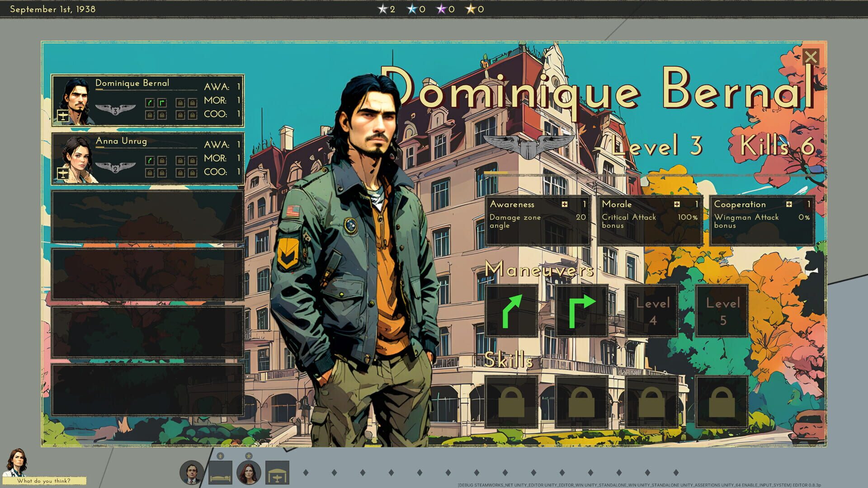868x488 pixels.
Task: Select the sharp right turn maneuver icon
Action: (x=582, y=311)
